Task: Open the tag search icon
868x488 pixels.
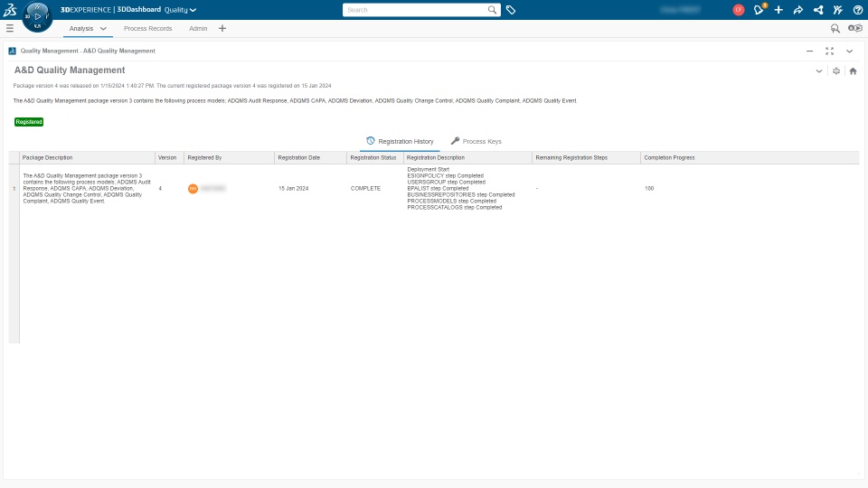Action: [511, 10]
